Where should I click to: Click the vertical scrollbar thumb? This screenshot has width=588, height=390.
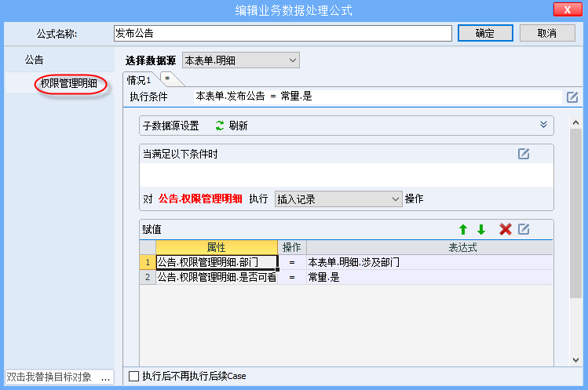pyautogui.click(x=575, y=213)
